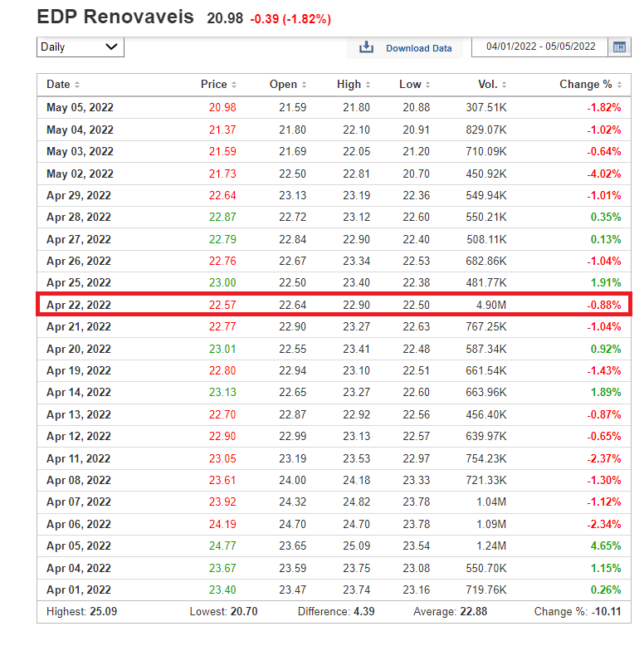The height and width of the screenshot is (646, 644).
Task: Click the EDP Renovaveis title
Action: [x=115, y=17]
